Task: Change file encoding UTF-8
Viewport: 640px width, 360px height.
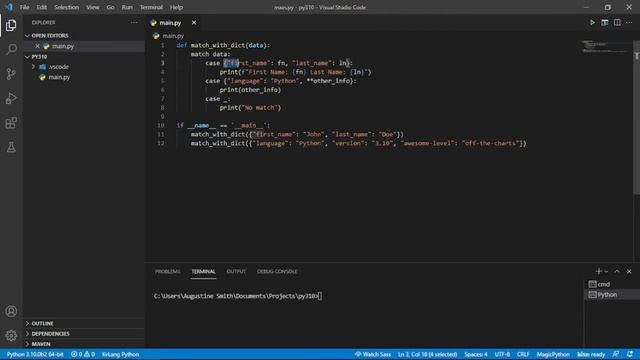Action: 502,354
